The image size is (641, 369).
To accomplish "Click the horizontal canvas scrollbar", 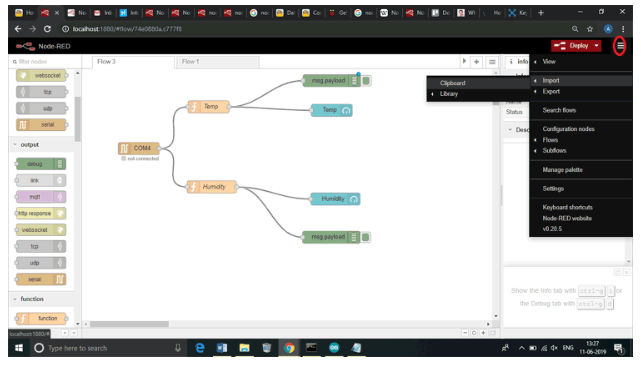I will coord(129,324).
